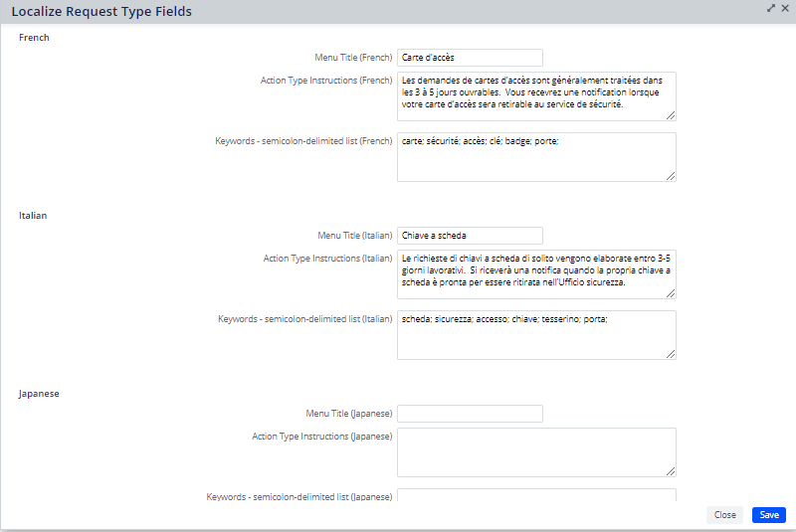Click resize grip on Italian keywords textarea
The image size is (796, 532).
click(x=671, y=354)
